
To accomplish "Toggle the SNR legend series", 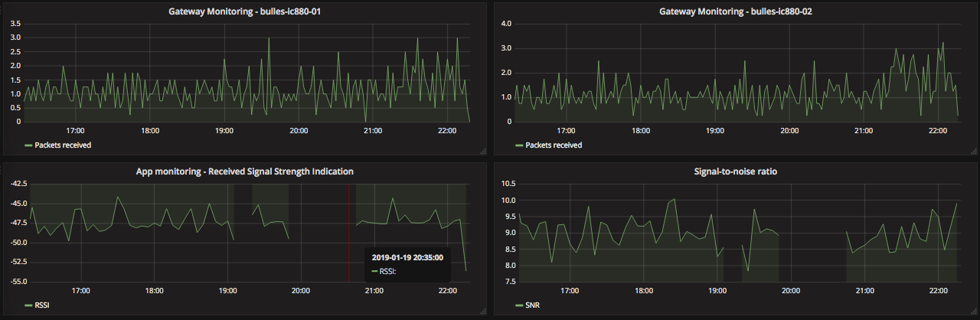I will (x=533, y=305).
